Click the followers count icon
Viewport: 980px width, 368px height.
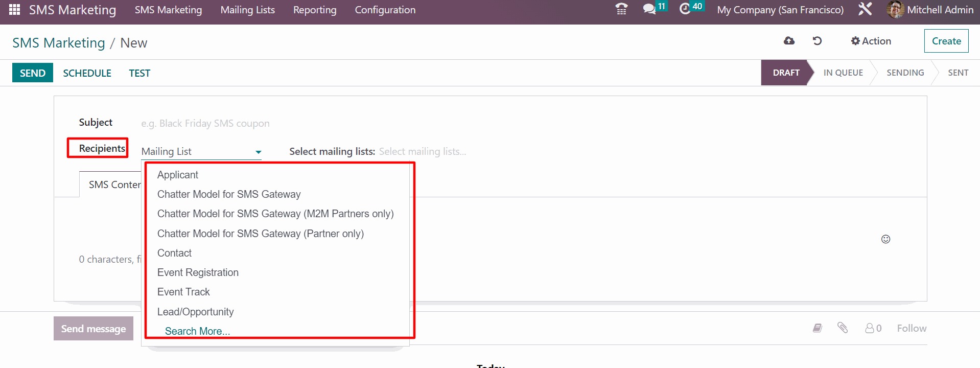click(873, 328)
